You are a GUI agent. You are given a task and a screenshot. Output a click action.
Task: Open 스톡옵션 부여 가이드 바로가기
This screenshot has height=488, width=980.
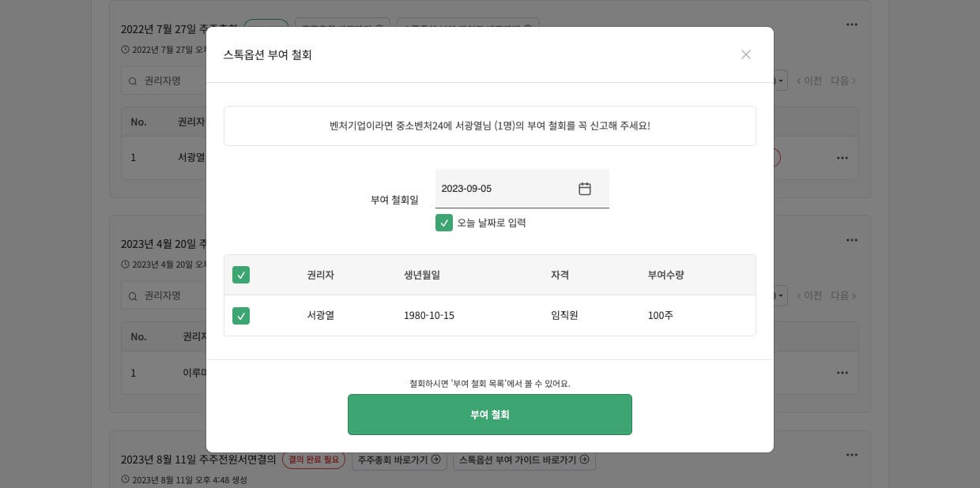pos(518,459)
